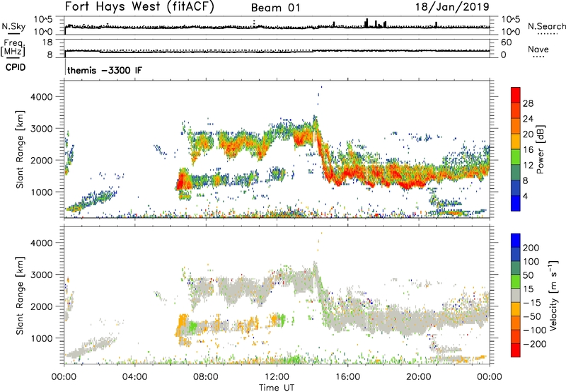The width and height of the screenshot is (566, 392).
Task: Click the "16" label on power colorbar
Action: pyautogui.click(x=528, y=149)
